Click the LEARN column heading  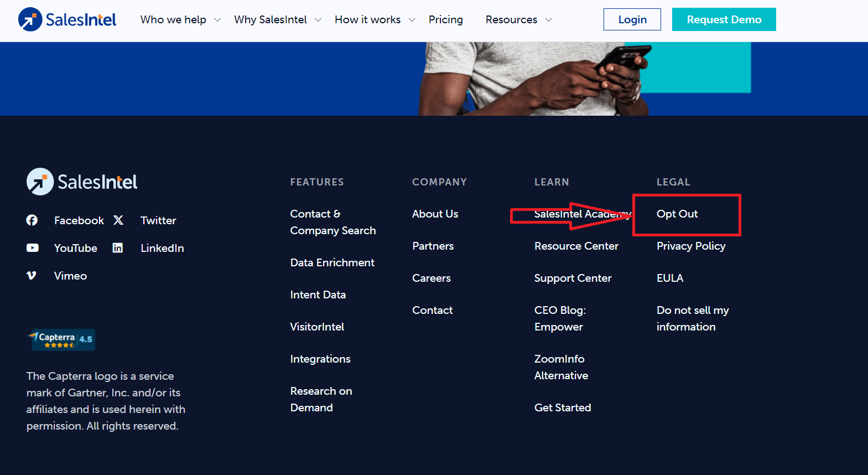pyautogui.click(x=552, y=182)
